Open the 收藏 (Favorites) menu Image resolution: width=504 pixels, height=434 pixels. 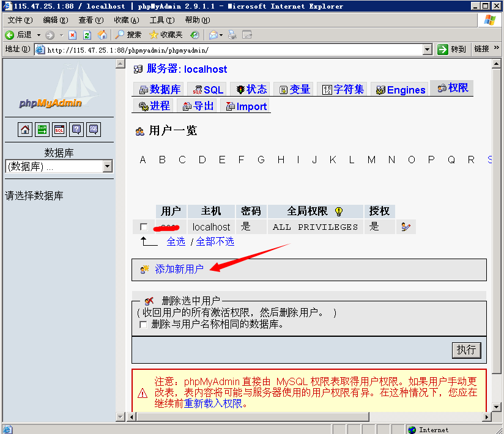pos(127,20)
